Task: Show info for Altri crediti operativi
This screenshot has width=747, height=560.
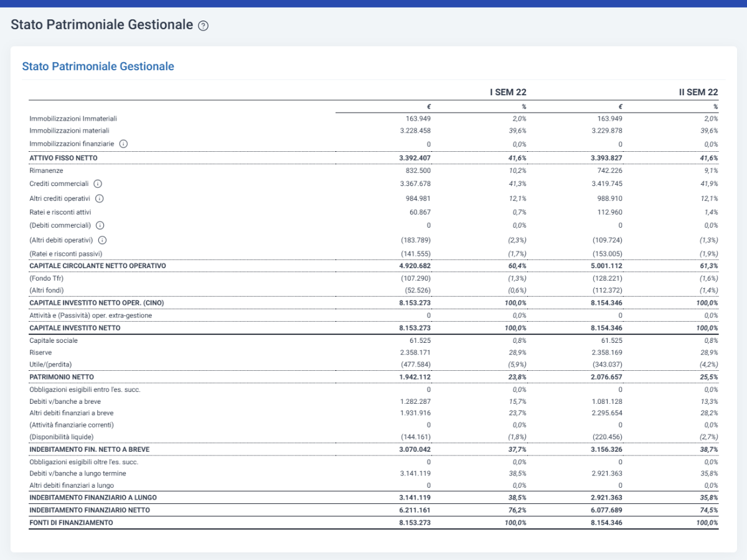Action: pos(99,198)
